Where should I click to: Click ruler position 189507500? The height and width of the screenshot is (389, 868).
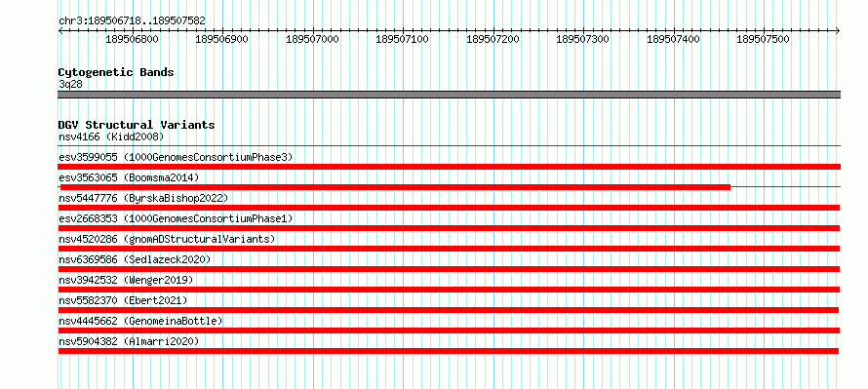(764, 39)
